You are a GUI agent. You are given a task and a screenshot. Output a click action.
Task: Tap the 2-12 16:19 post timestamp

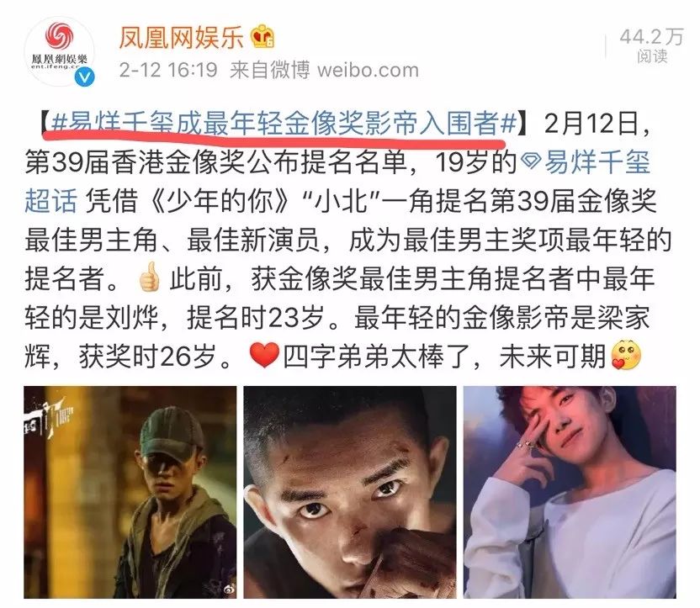[x=168, y=70]
